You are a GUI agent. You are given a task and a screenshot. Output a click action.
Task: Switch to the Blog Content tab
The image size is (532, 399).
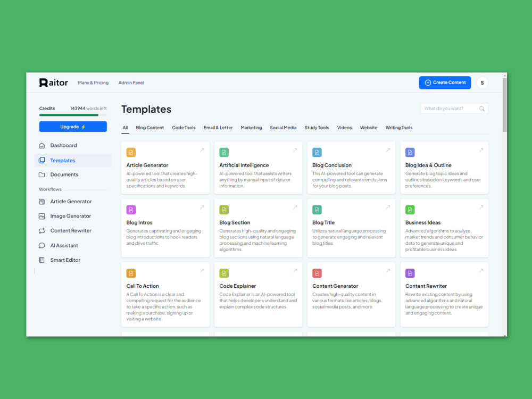click(149, 128)
